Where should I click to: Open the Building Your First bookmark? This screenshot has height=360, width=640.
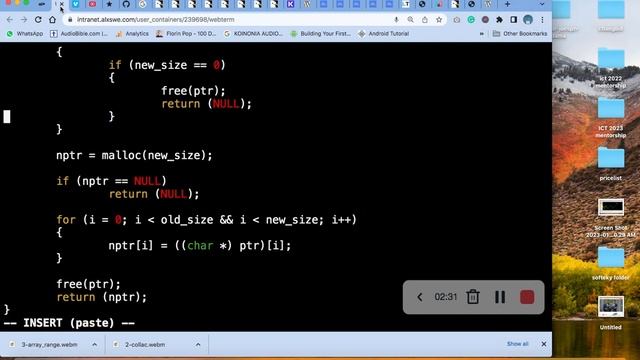tap(320, 33)
